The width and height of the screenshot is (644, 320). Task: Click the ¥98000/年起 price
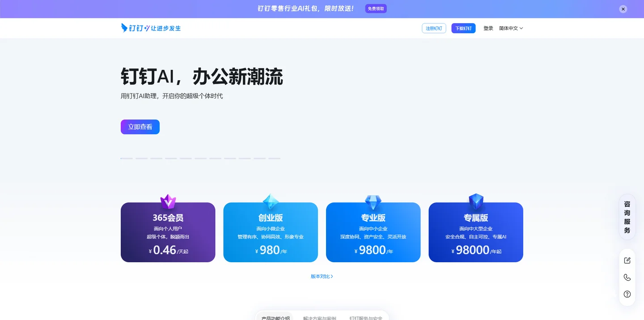point(476,250)
